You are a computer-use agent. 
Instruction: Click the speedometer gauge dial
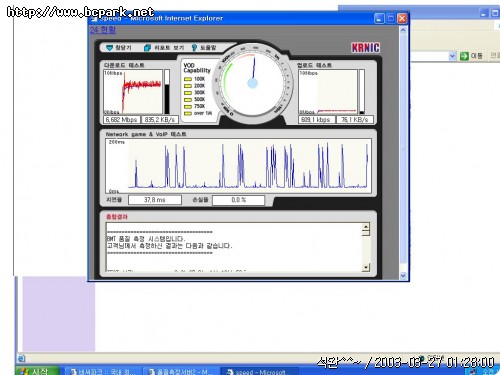(253, 83)
